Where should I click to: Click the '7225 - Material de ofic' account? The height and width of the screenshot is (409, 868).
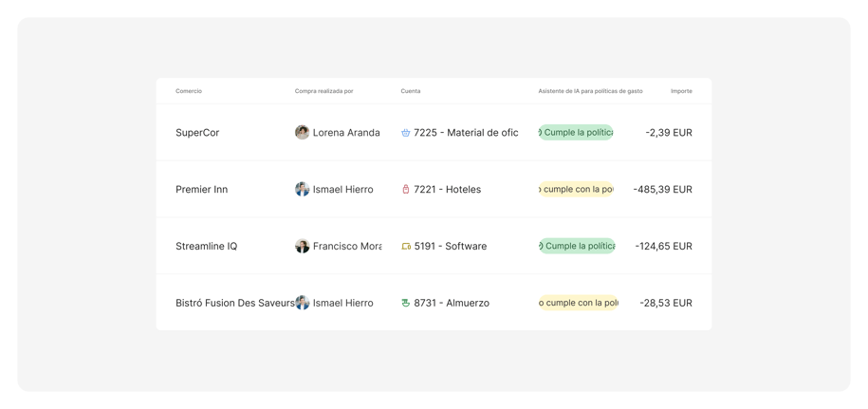coord(466,133)
